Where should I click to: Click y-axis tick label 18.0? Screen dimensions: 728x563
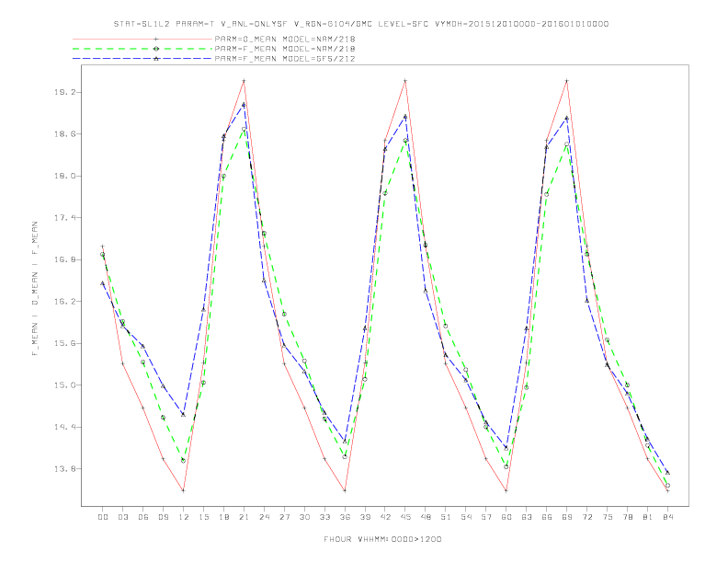(63, 176)
